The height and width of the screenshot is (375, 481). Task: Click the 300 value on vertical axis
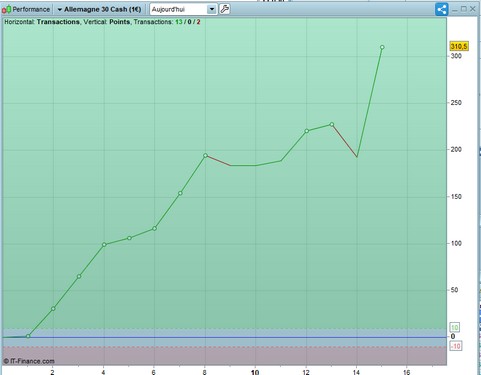(x=456, y=56)
